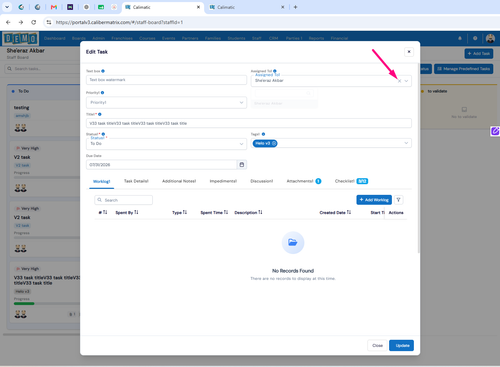
Task: Open Dashboard in the top navigation
Action: click(x=55, y=38)
